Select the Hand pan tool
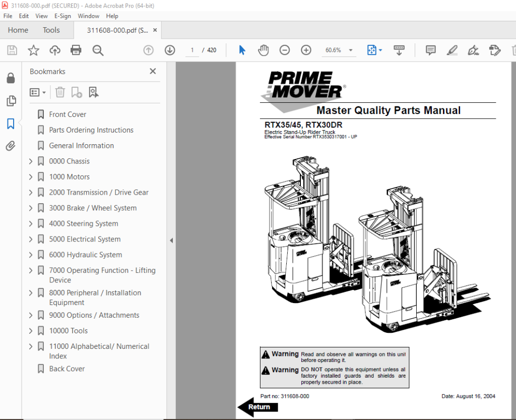Screen dimensions: 516x420 263,50
